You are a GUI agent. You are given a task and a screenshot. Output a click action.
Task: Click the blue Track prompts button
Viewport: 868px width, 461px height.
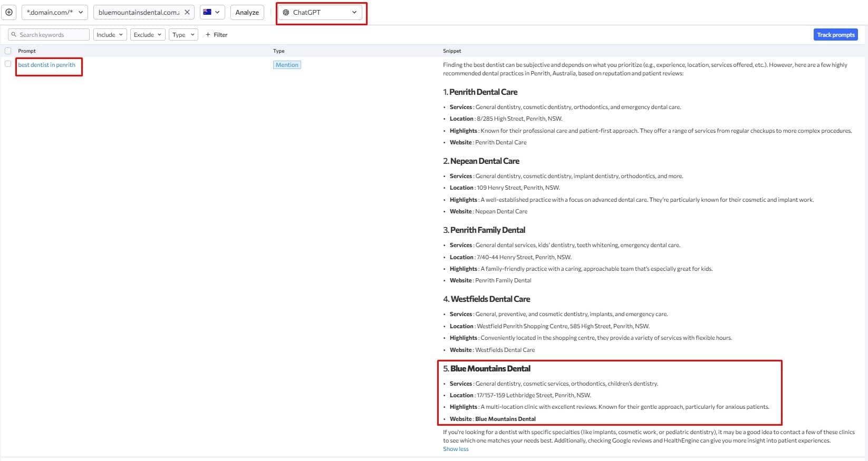[835, 35]
